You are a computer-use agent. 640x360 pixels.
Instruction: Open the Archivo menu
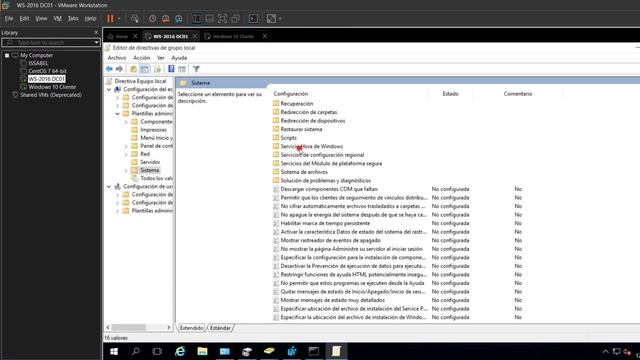point(117,58)
